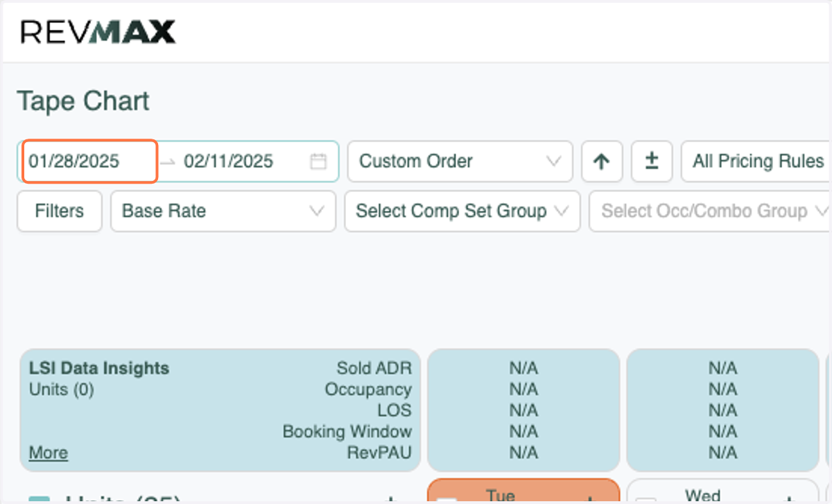The height and width of the screenshot is (504, 832).
Task: Click the up arrow sort direction button
Action: 602,162
